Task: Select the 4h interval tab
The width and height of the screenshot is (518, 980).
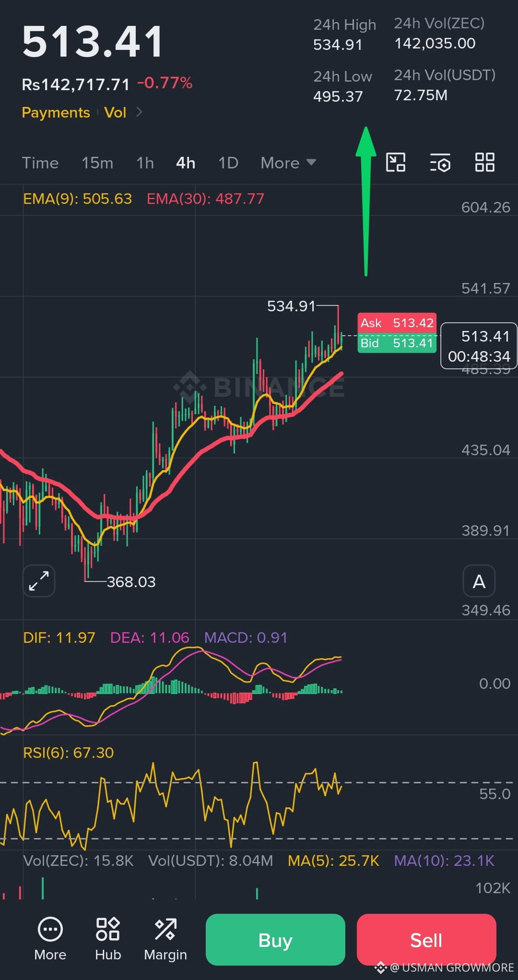Action: 186,163
